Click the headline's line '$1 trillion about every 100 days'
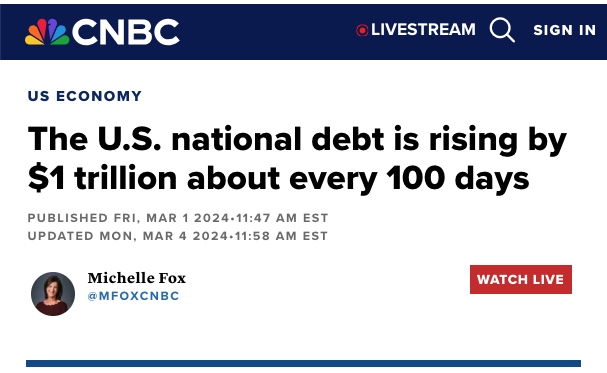 (278, 178)
